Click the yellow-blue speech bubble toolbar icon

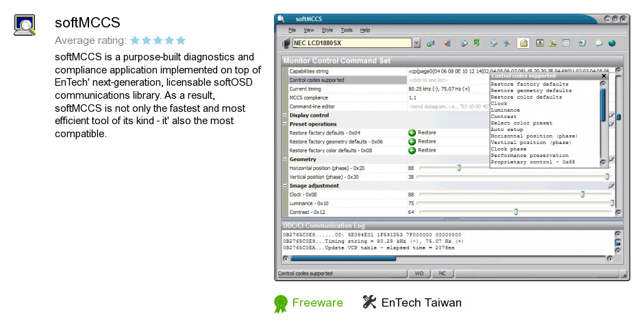click(x=599, y=43)
